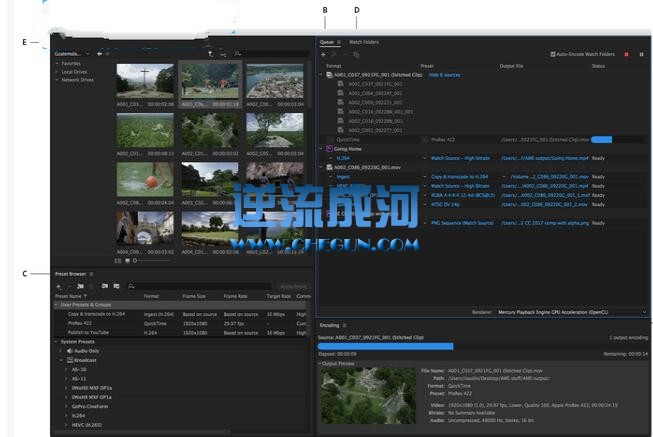Open format dropdown for H.264 under Going Home
The image size is (653, 437).
tap(331, 158)
